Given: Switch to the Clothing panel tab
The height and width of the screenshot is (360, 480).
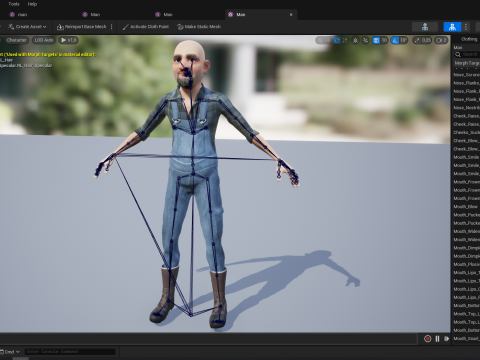Looking at the screenshot, I should 469,39.
